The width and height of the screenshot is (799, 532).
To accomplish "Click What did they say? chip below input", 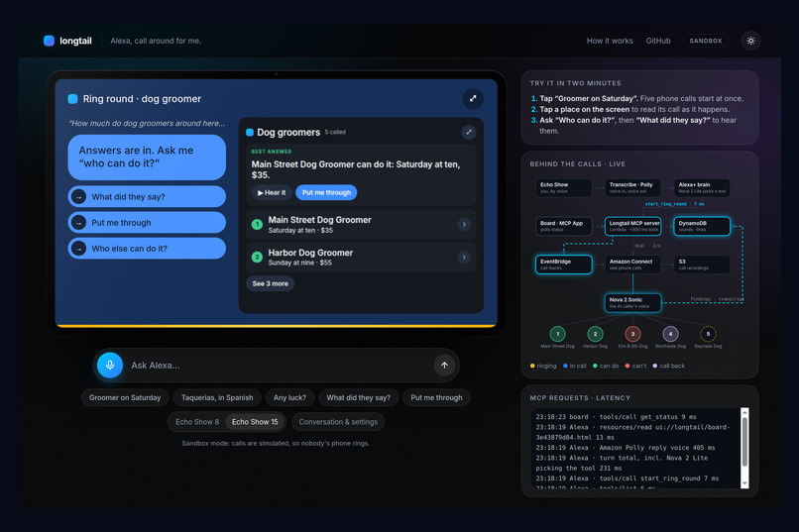I will coord(358,397).
